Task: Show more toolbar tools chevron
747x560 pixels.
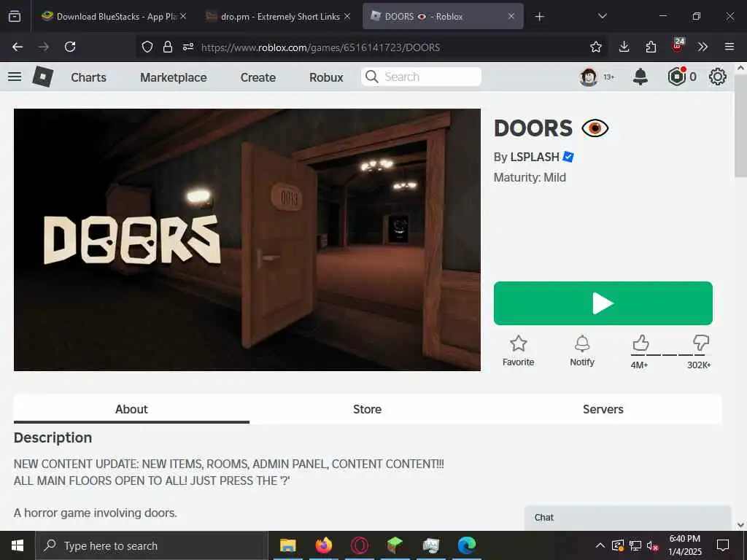Action: 703,47
